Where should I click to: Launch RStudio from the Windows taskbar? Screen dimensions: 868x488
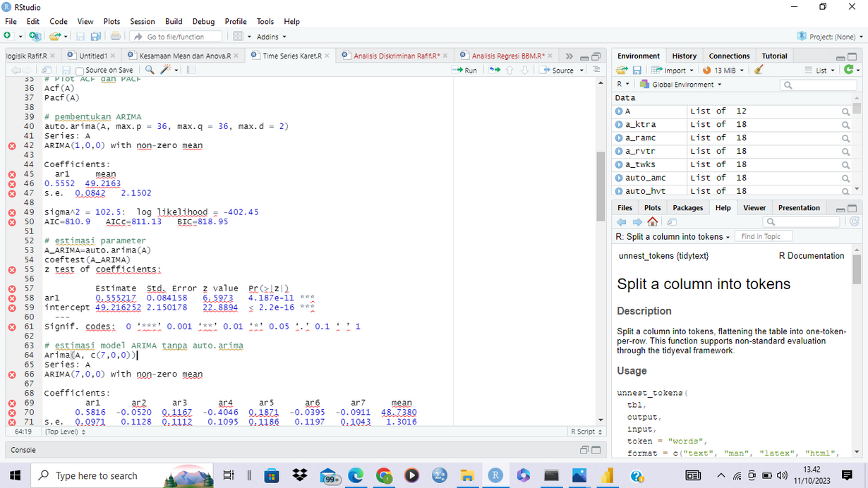click(495, 476)
